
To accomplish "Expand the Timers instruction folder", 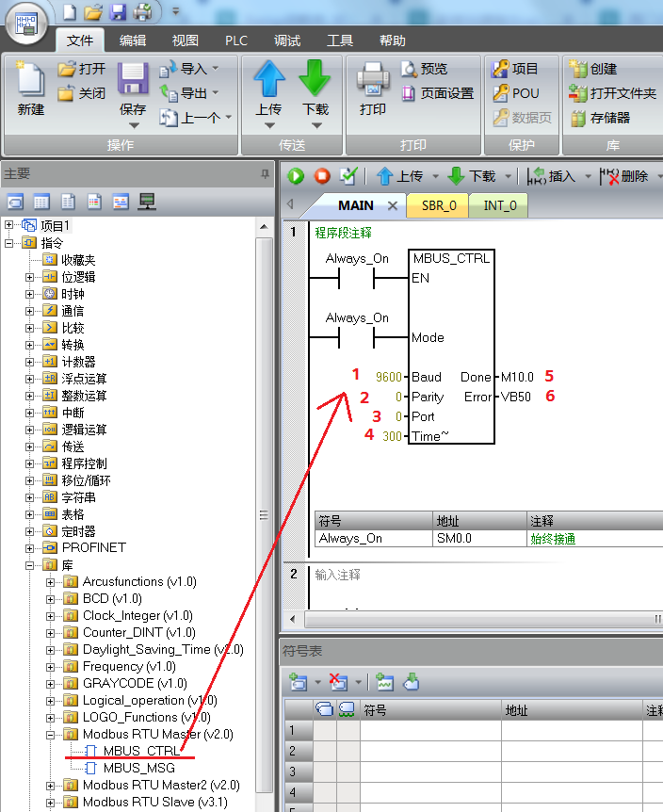I will 29,530.
